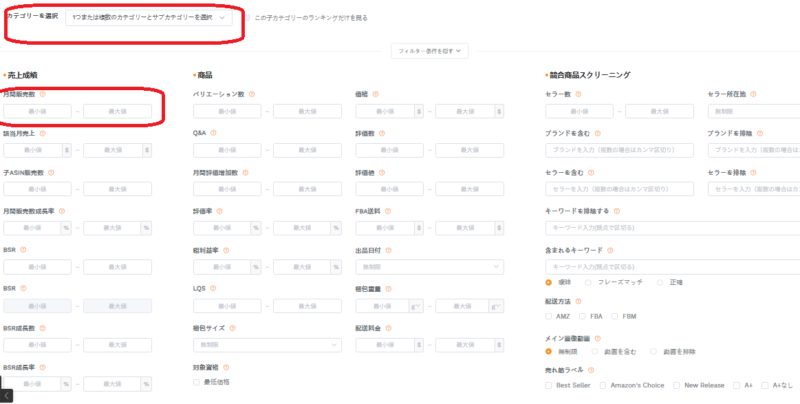Image resolution: width=800 pixels, height=404 pixels.
Task: Select the フレーズマッチ radio option
Action: coord(588,282)
